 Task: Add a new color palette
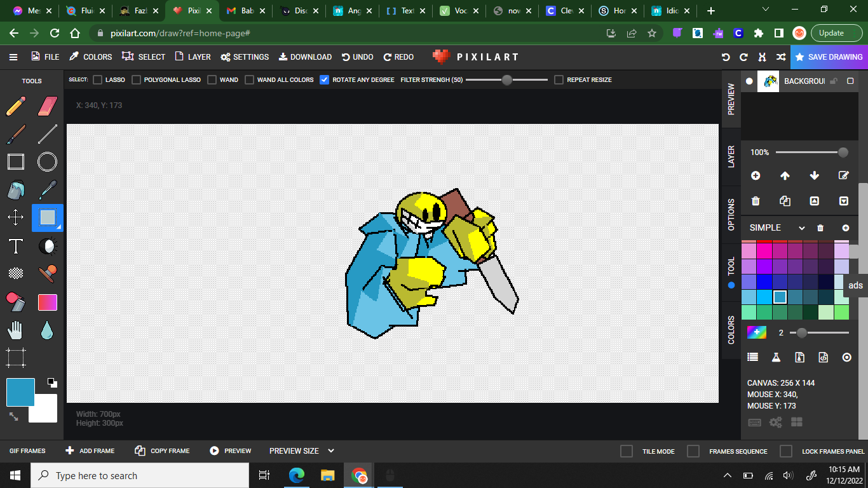(846, 228)
